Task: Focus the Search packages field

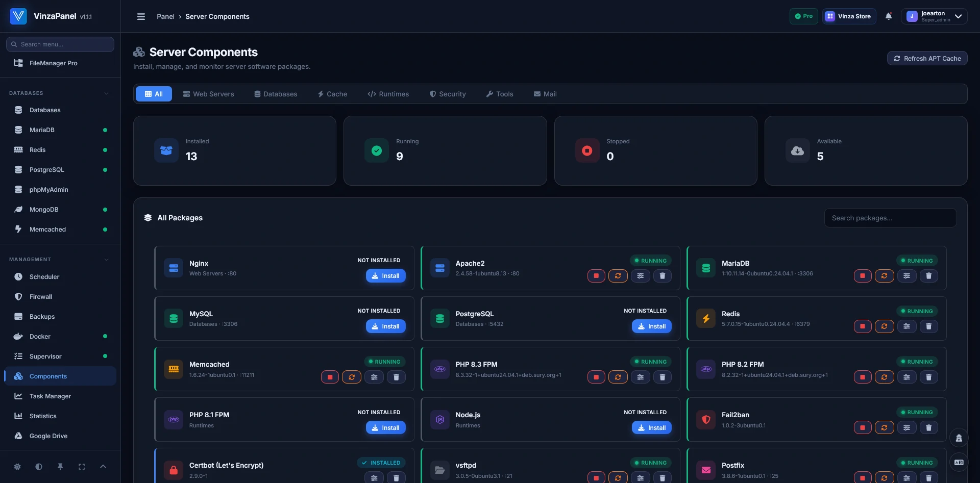Action: (890, 218)
